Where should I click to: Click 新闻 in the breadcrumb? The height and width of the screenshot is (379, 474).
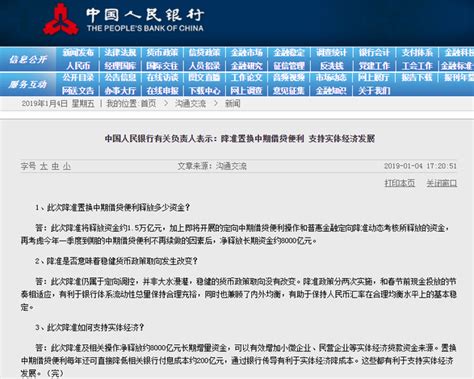pos(232,104)
